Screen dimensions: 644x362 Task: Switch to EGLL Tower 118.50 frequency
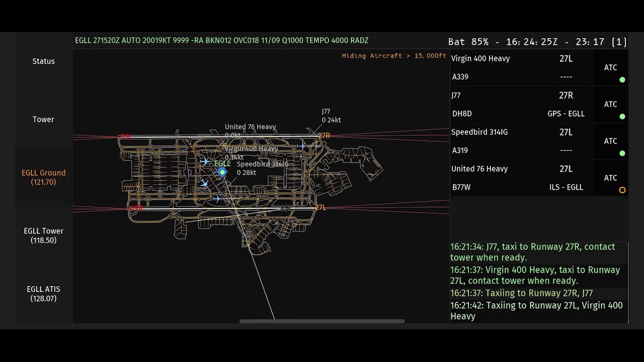pyautogui.click(x=44, y=236)
